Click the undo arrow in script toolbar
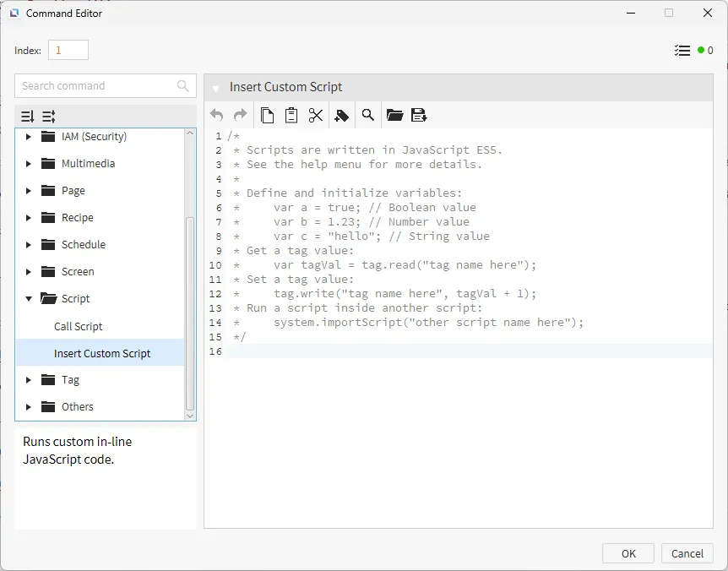The height and width of the screenshot is (571, 728). pos(217,116)
